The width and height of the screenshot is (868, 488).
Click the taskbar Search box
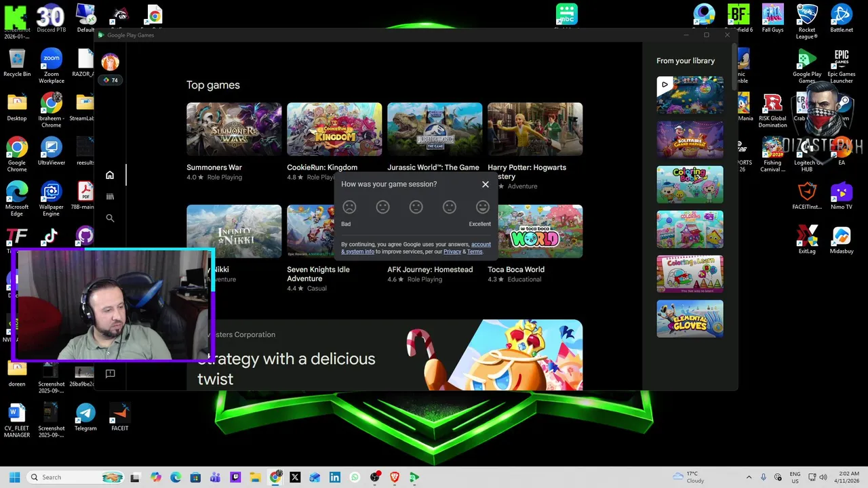[x=76, y=477]
